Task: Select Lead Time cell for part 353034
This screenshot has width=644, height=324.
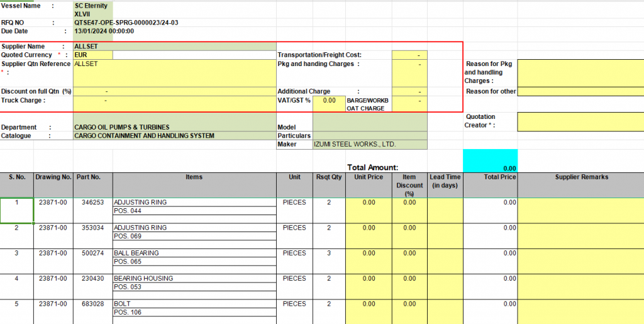Action: 445,235
